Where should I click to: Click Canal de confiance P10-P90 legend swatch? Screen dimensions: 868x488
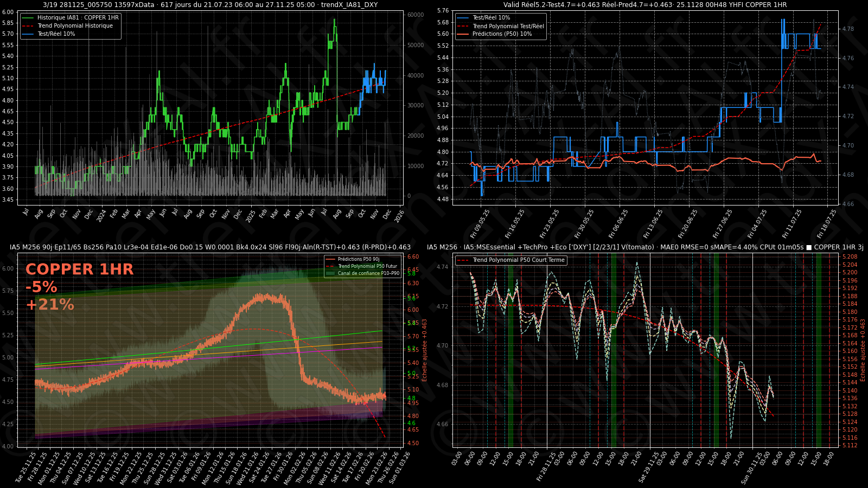click(x=330, y=273)
